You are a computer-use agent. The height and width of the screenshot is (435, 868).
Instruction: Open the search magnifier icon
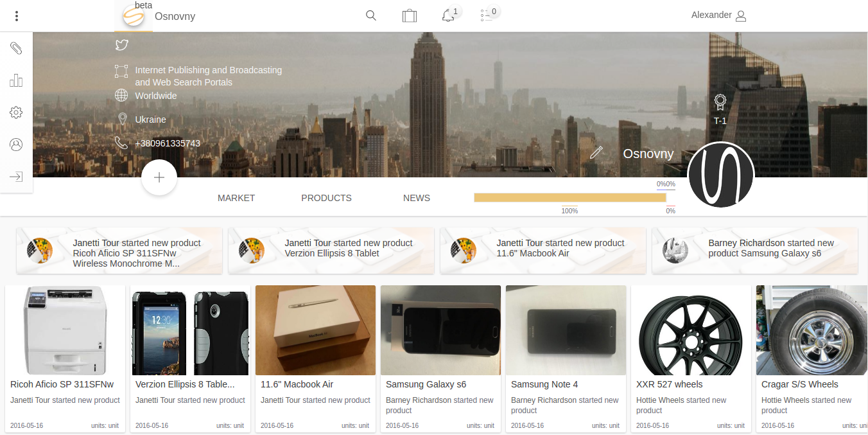pyautogui.click(x=371, y=15)
